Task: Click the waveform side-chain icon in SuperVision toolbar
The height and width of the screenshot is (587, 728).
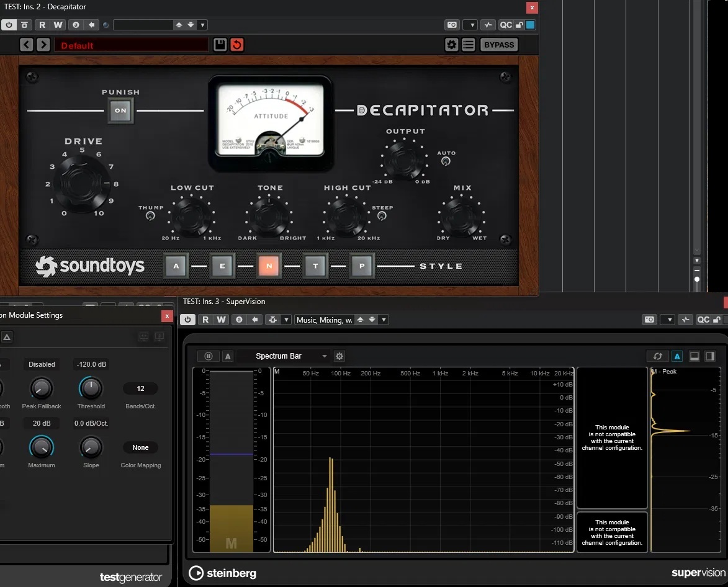Action: (x=685, y=320)
